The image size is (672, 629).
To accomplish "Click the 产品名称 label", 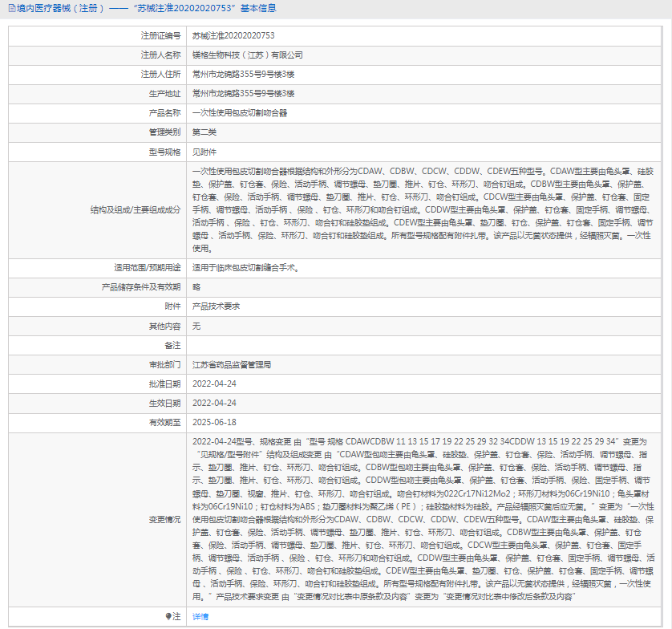I will click(x=164, y=113).
